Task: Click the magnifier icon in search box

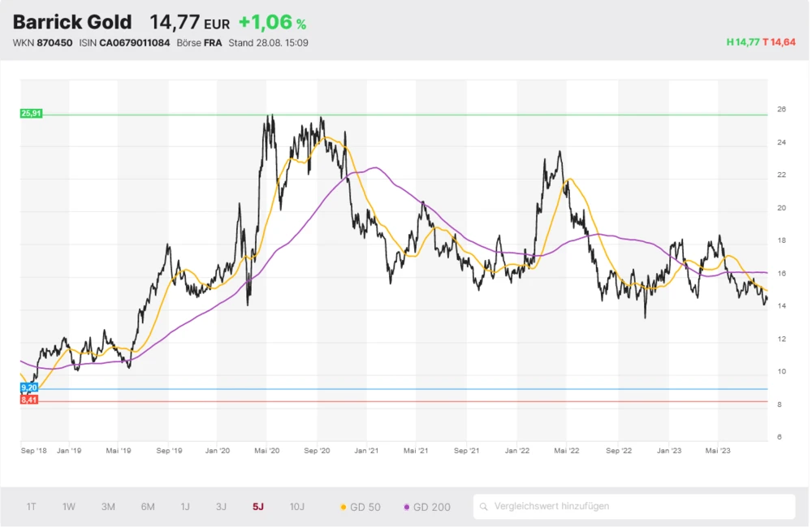Action: [x=485, y=507]
